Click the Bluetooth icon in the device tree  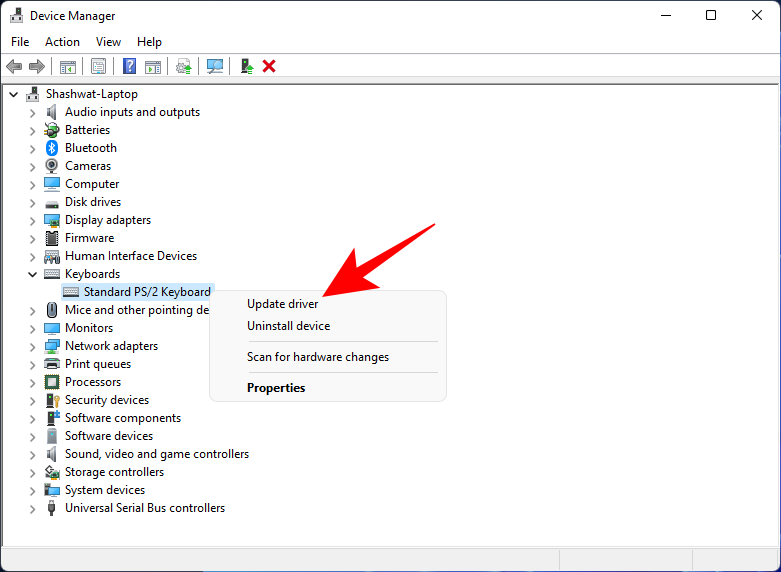pos(52,148)
